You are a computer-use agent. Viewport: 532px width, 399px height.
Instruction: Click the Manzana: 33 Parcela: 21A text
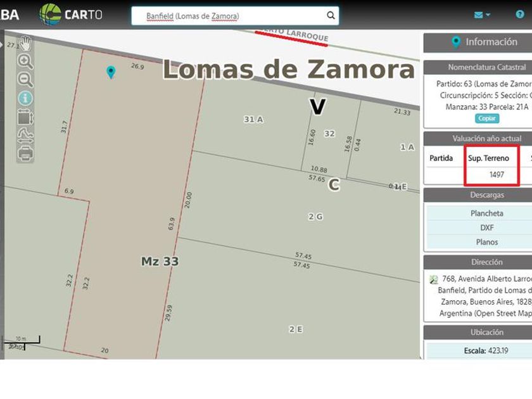pyautogui.click(x=487, y=107)
